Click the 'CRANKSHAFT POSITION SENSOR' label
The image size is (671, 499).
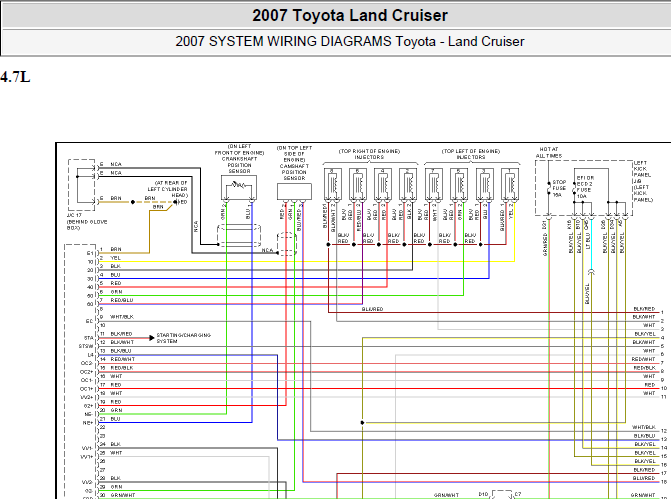click(239, 165)
